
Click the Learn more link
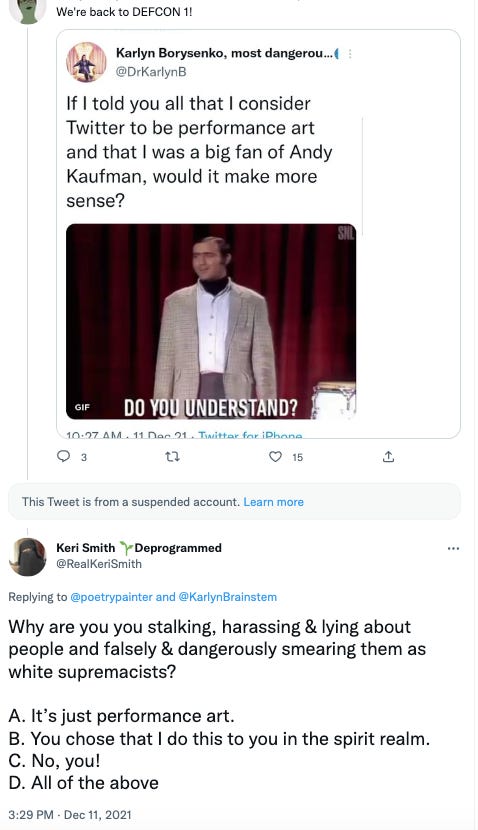point(274,502)
